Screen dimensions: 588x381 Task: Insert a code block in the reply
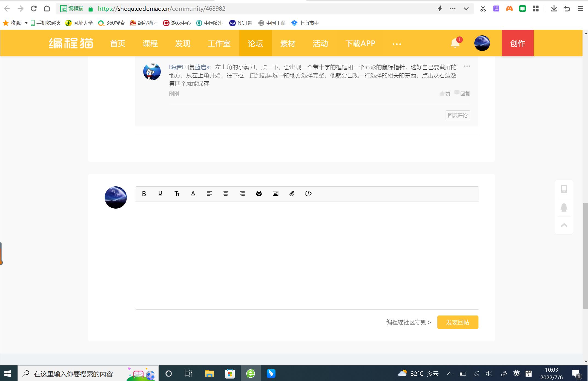pyautogui.click(x=308, y=194)
